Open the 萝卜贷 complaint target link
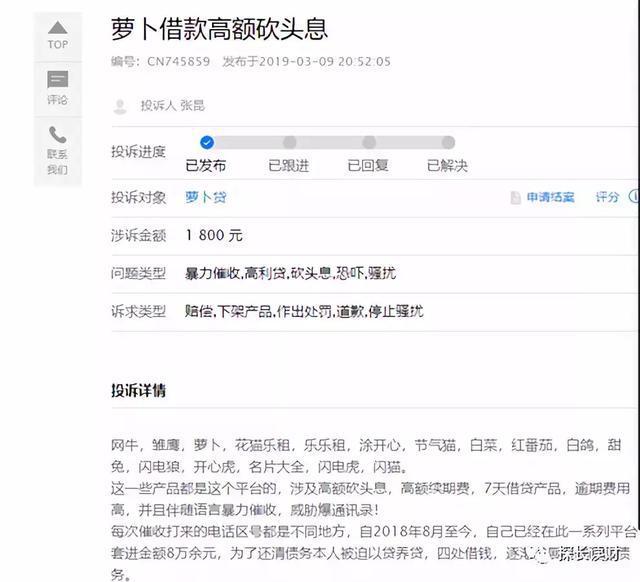This screenshot has width=640, height=582. 206,198
